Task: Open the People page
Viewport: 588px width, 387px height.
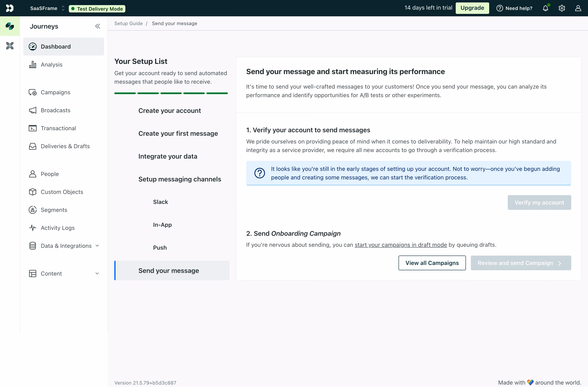Action: [x=63, y=174]
